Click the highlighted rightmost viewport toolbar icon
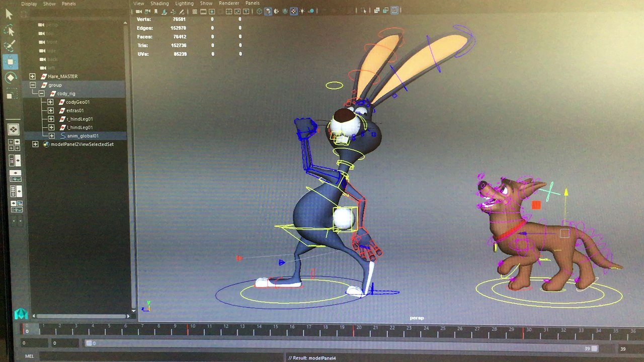Screen dimensions: 644x362 (x=395, y=11)
